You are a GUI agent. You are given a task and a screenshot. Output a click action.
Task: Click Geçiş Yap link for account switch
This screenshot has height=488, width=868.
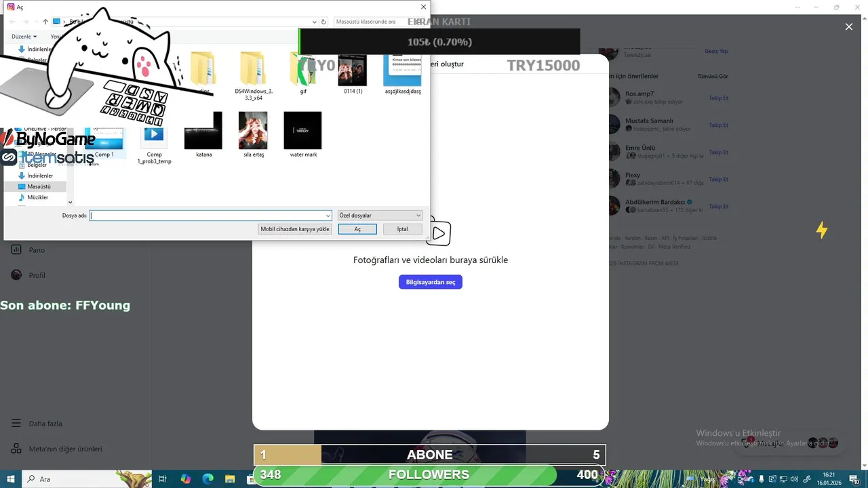(716, 52)
